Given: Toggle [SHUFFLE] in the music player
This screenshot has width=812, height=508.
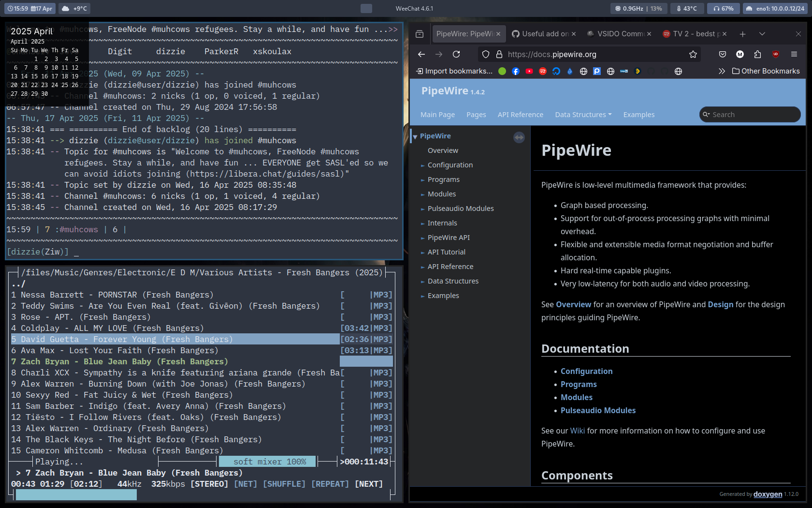Looking at the screenshot, I should click(284, 484).
